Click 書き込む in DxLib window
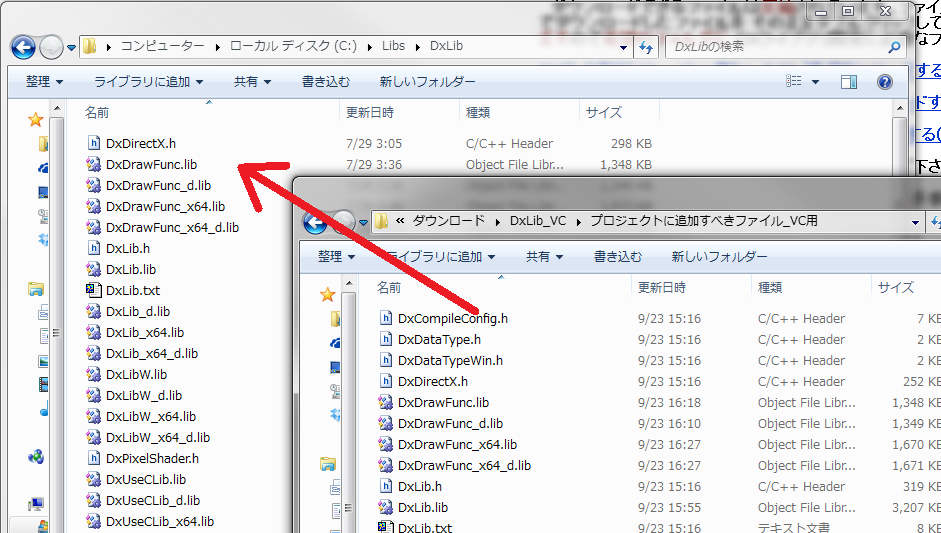Image resolution: width=941 pixels, height=533 pixels. (326, 82)
